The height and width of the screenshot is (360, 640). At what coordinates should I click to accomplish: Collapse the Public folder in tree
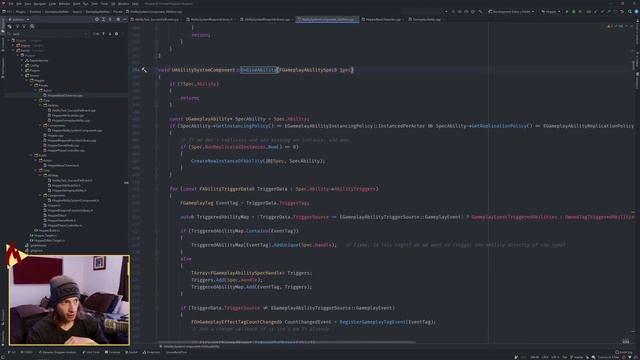(31, 156)
